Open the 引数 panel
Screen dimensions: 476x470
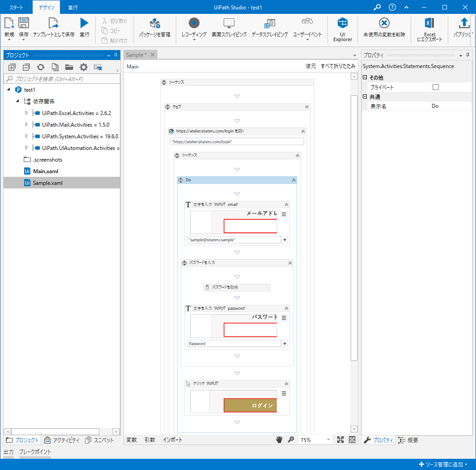150,440
